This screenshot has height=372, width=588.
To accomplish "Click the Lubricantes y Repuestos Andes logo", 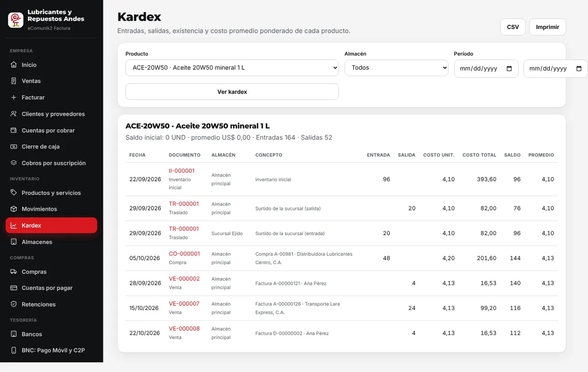I will pyautogui.click(x=16, y=20).
